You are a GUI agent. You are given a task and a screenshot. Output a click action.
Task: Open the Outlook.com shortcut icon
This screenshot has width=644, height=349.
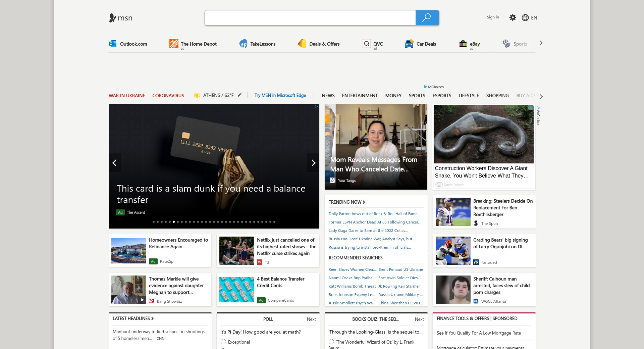pyautogui.click(x=113, y=44)
